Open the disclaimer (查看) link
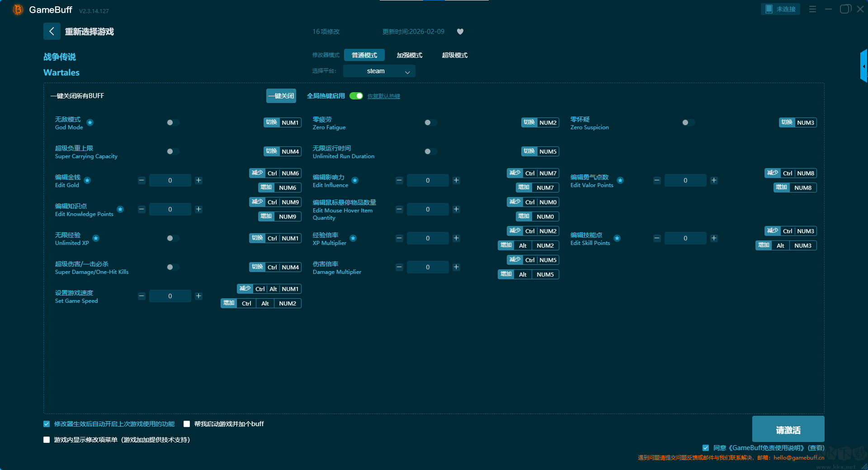Image resolution: width=868 pixels, height=470 pixels. tap(816, 448)
